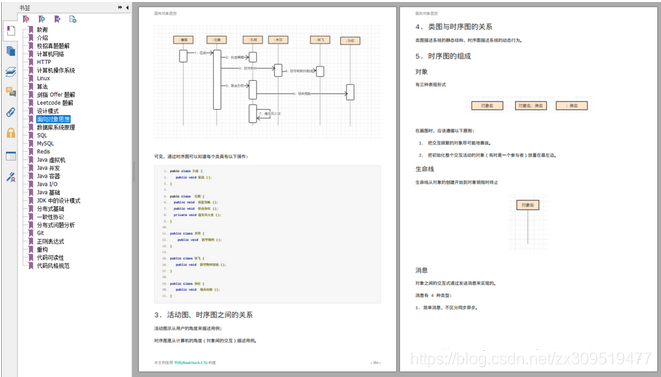Screen dimensions: 661x377
Task: Click heading 5. 时序图的组成
Action: point(443,56)
